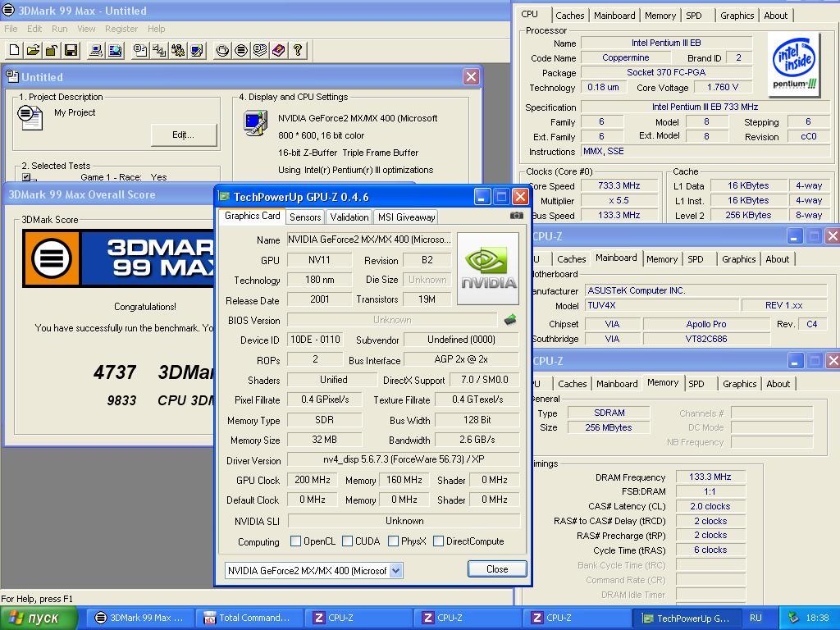This screenshot has width=840, height=630.
Task: Open the File menu in 3DMark
Action: pyautogui.click(x=11, y=29)
